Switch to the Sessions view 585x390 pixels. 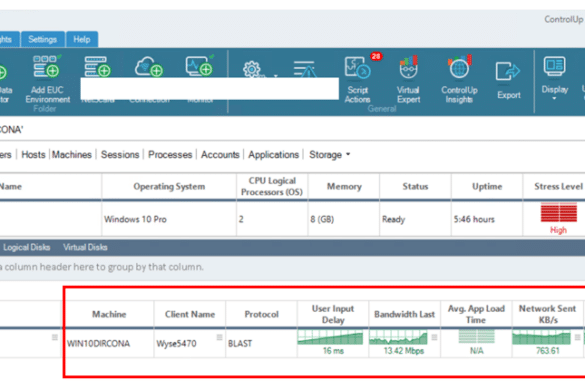tap(120, 155)
